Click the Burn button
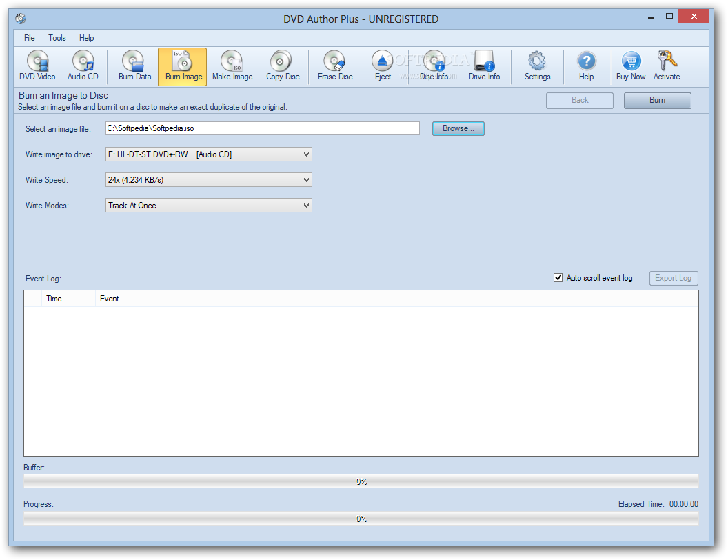The image size is (728, 560). (x=658, y=100)
